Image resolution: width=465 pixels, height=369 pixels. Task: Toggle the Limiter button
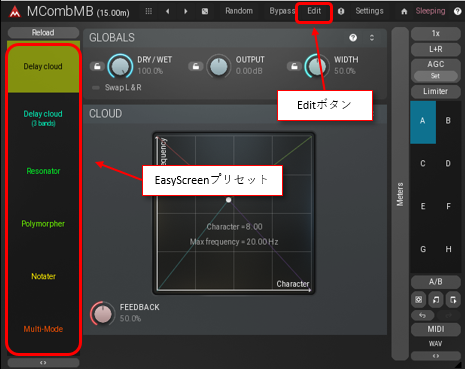435,91
